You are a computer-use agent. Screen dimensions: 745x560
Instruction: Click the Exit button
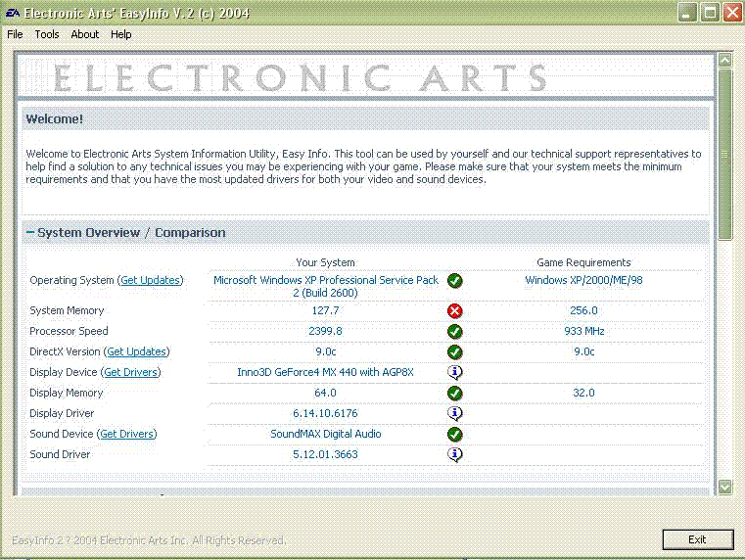click(x=697, y=539)
